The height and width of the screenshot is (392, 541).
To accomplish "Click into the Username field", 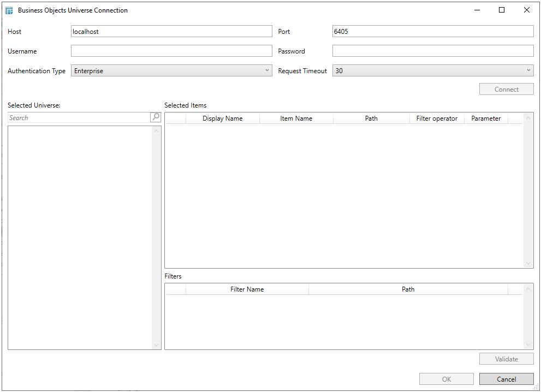I will tap(171, 51).
